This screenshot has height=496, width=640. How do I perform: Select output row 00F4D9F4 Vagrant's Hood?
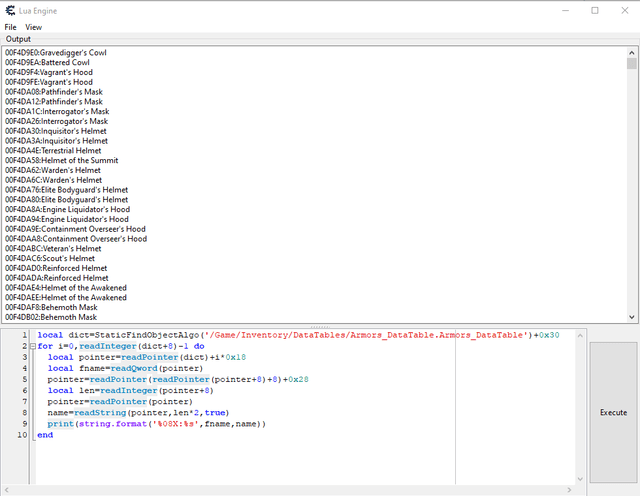(x=49, y=72)
